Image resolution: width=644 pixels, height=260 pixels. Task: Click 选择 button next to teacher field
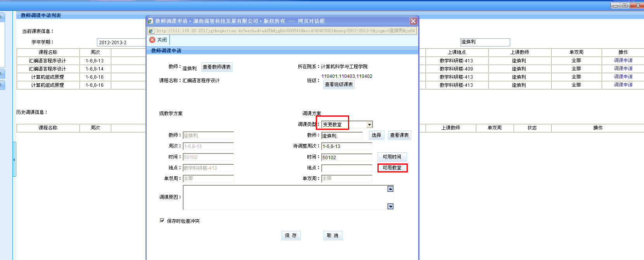[x=376, y=135]
